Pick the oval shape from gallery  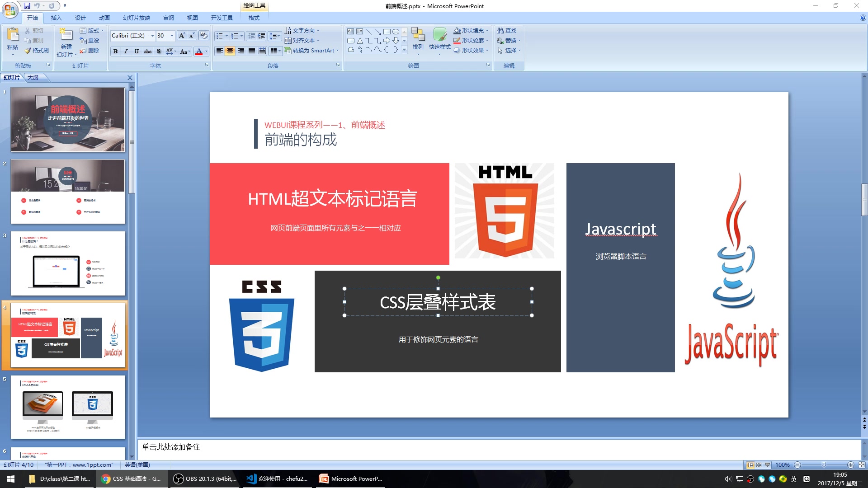tap(396, 31)
